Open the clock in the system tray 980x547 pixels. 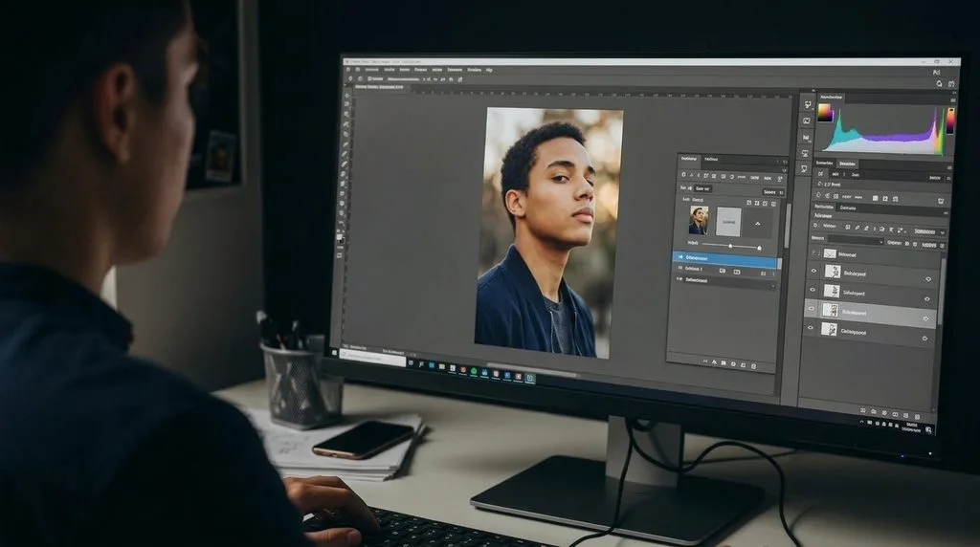(x=912, y=427)
